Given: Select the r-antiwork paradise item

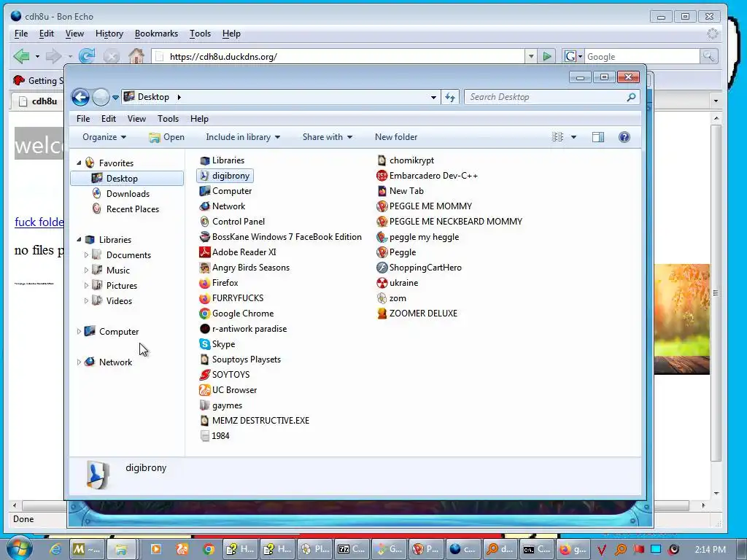Looking at the screenshot, I should (x=243, y=329).
